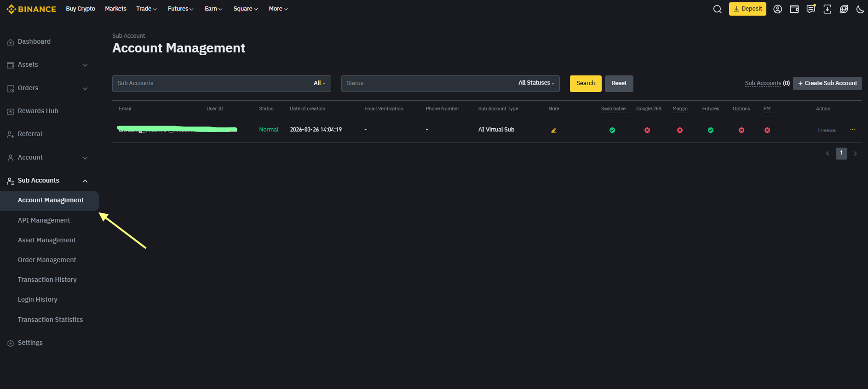
Task: Expand the Assets sidebar section
Action: pos(85,65)
